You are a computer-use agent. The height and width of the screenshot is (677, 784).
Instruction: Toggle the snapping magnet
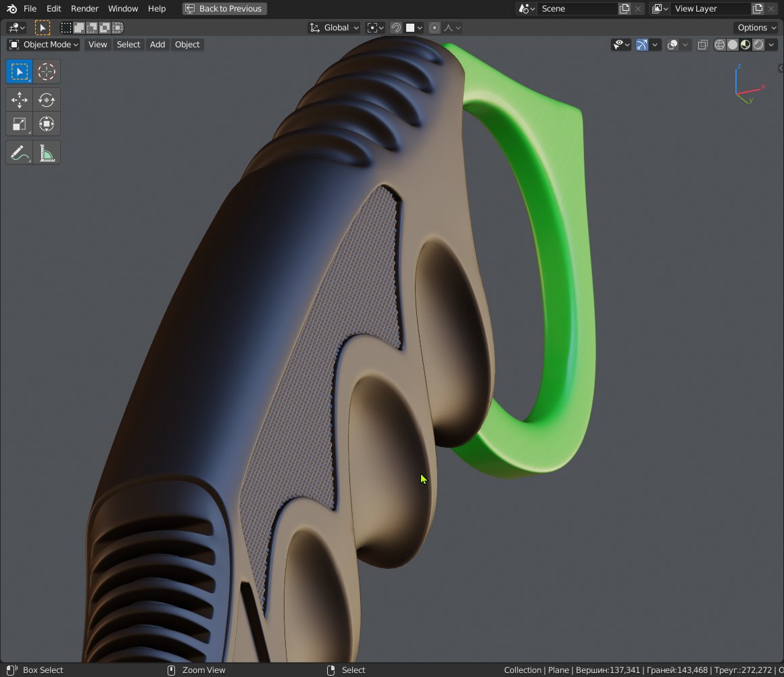(x=396, y=28)
